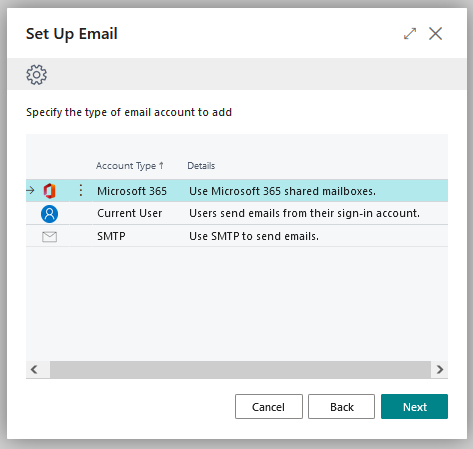Select the Microsoft 365 account type

[x=132, y=191]
